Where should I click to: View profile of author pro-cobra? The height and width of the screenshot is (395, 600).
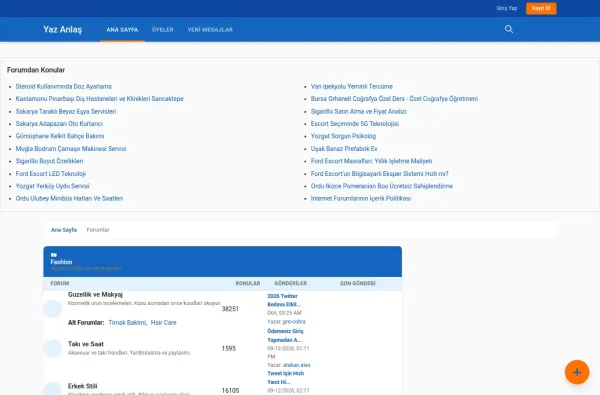point(294,322)
